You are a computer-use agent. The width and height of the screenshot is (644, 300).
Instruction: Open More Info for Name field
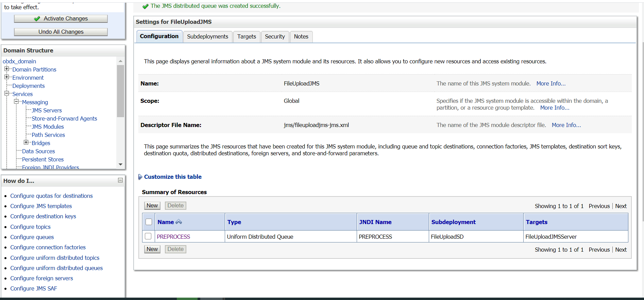click(551, 83)
